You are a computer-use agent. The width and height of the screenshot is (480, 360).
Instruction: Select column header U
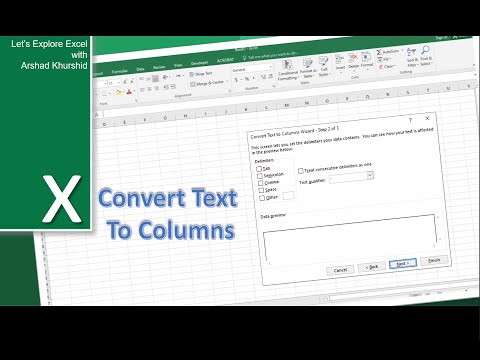(x=448, y=88)
